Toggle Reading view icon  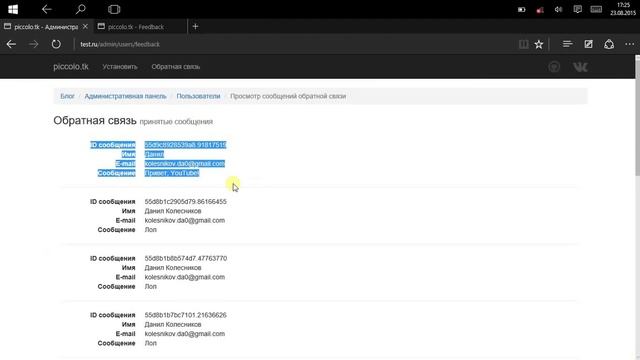[523, 44]
